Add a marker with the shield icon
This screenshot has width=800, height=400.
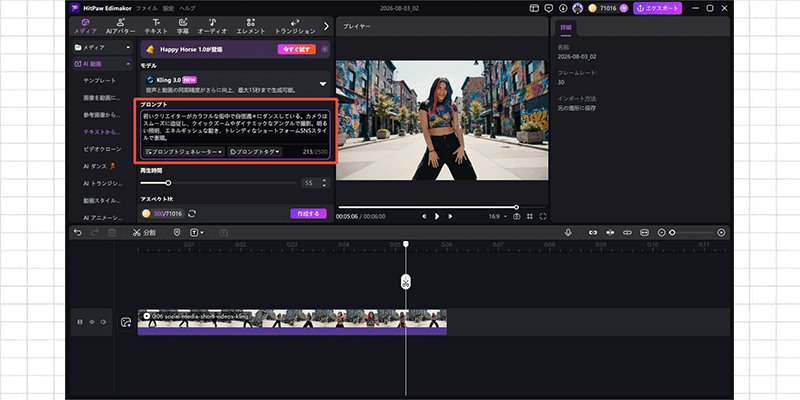coord(177,232)
